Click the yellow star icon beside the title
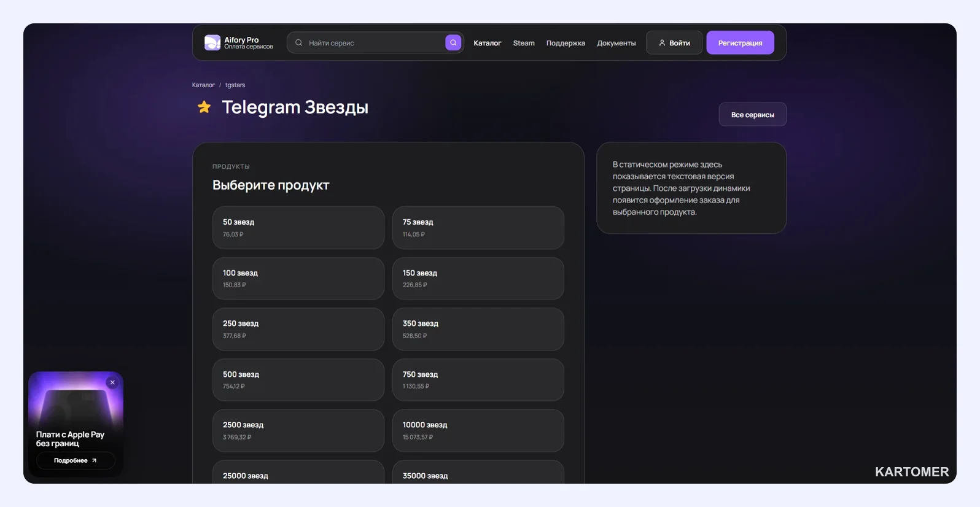This screenshot has height=507, width=980. pyautogui.click(x=204, y=107)
